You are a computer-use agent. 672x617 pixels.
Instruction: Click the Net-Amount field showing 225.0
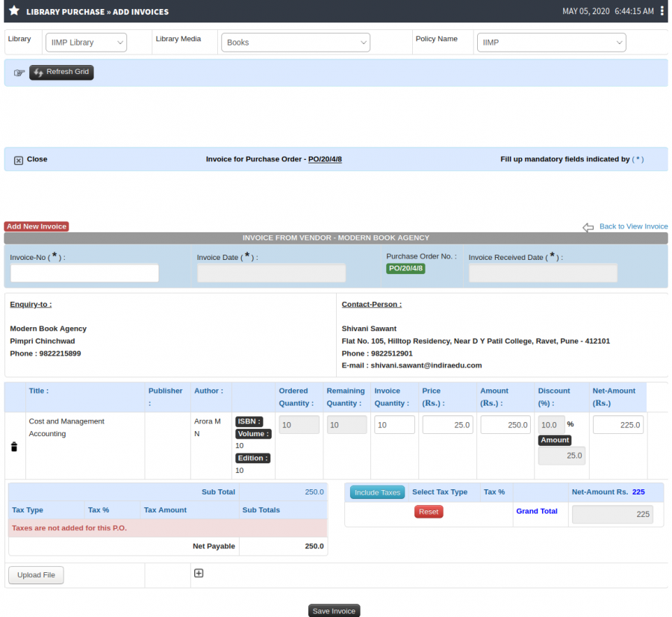coord(618,425)
